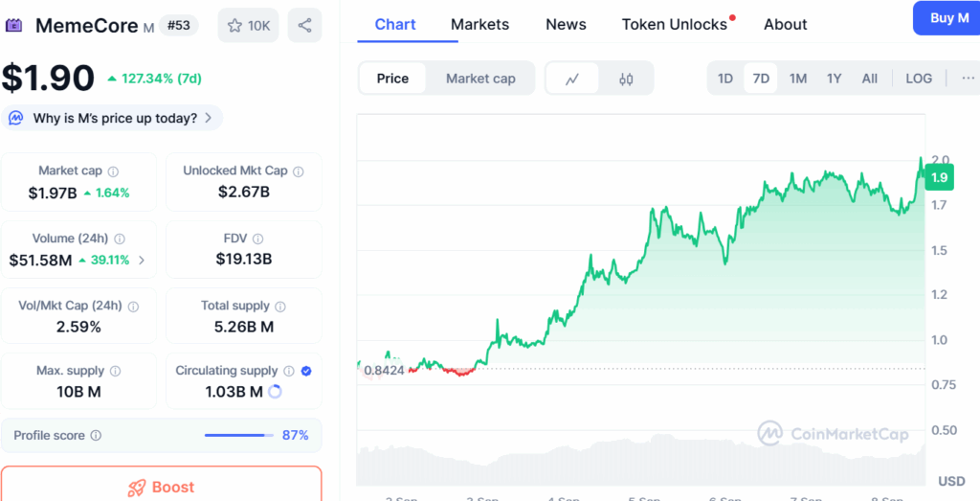Expand Why is M's price up today chevron
Screen dimensions: 980x501
209,118
